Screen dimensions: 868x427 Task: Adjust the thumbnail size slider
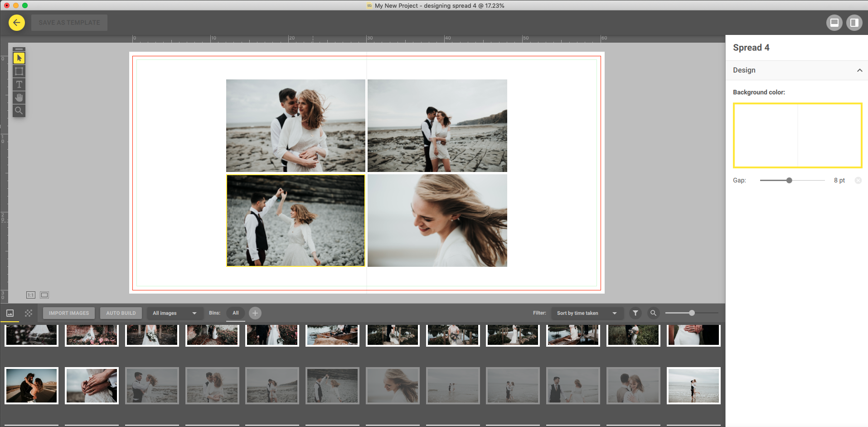pos(692,313)
